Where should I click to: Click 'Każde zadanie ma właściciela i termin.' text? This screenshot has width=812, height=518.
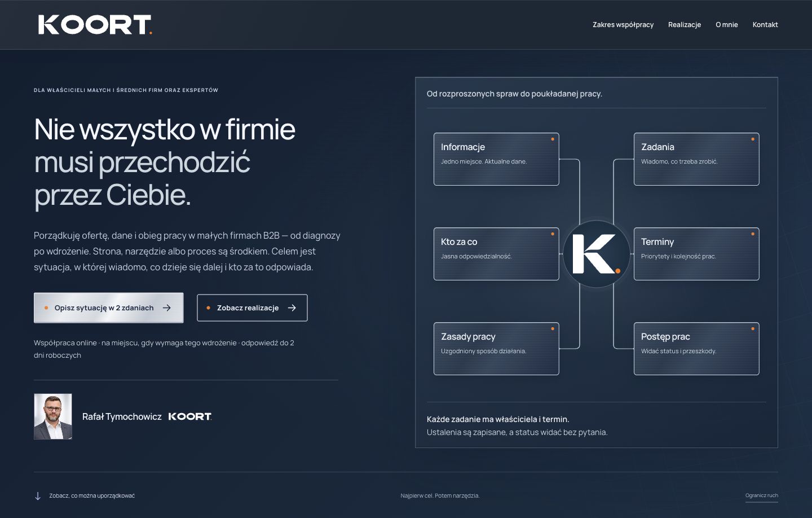(x=498, y=419)
